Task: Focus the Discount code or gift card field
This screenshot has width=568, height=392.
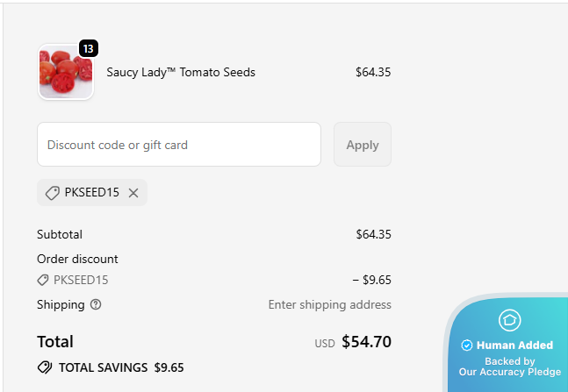Action: [179, 145]
